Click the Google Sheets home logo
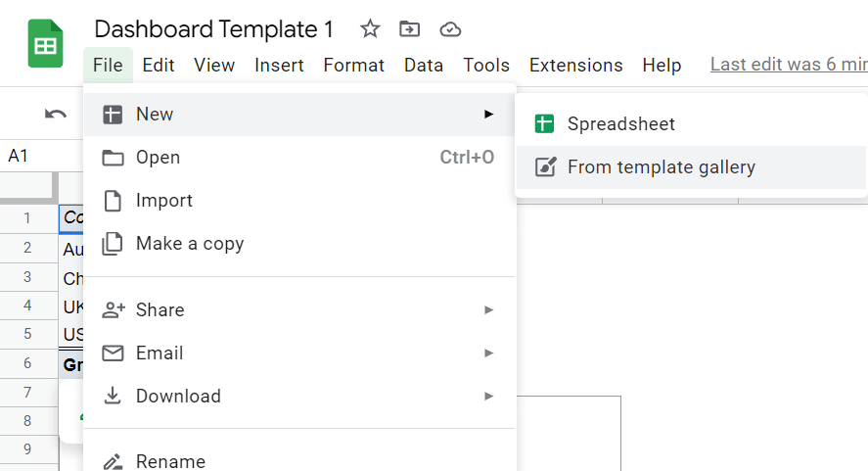Screen dimensions: 868x471 pyautogui.click(x=45, y=43)
